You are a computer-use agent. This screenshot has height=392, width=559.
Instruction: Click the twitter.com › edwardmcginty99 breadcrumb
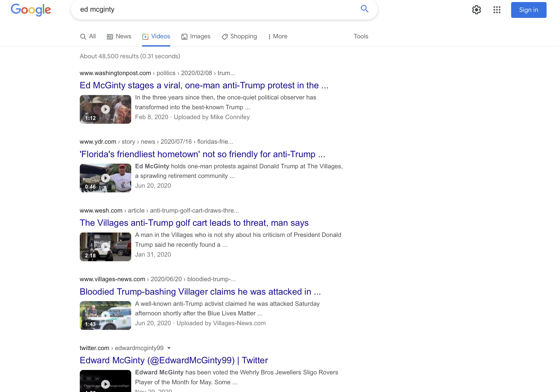click(122, 348)
